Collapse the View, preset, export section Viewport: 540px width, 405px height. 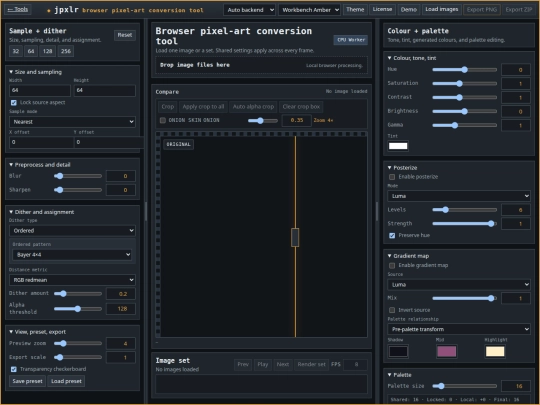(x=37, y=332)
